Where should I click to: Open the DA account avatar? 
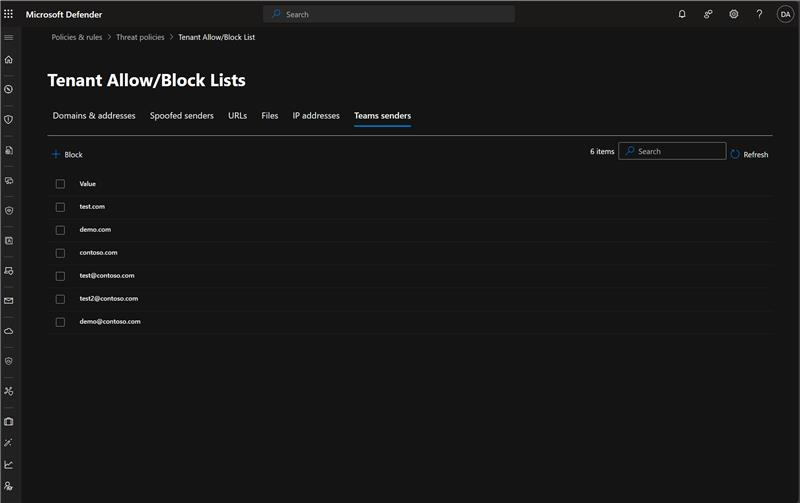tap(785, 14)
